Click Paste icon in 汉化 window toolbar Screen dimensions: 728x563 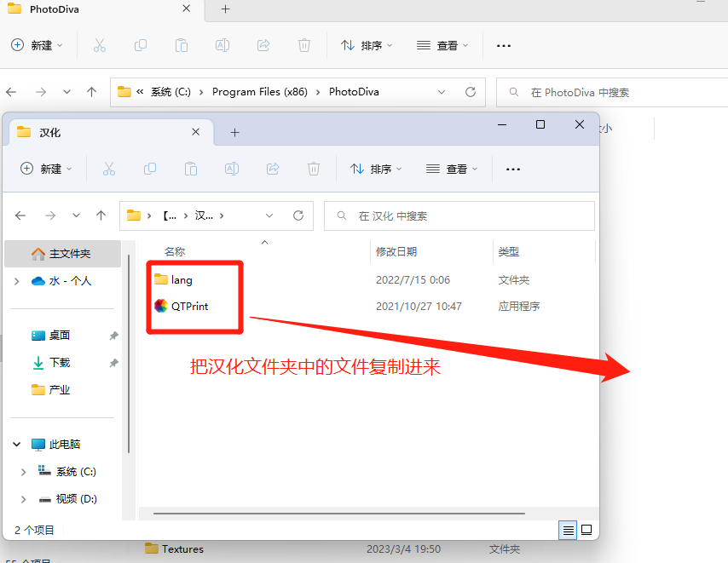pos(191,169)
